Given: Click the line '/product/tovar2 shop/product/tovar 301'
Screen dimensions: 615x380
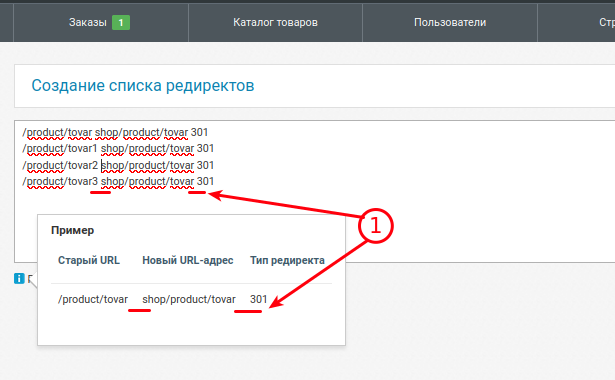Looking at the screenshot, I should click(118, 165).
